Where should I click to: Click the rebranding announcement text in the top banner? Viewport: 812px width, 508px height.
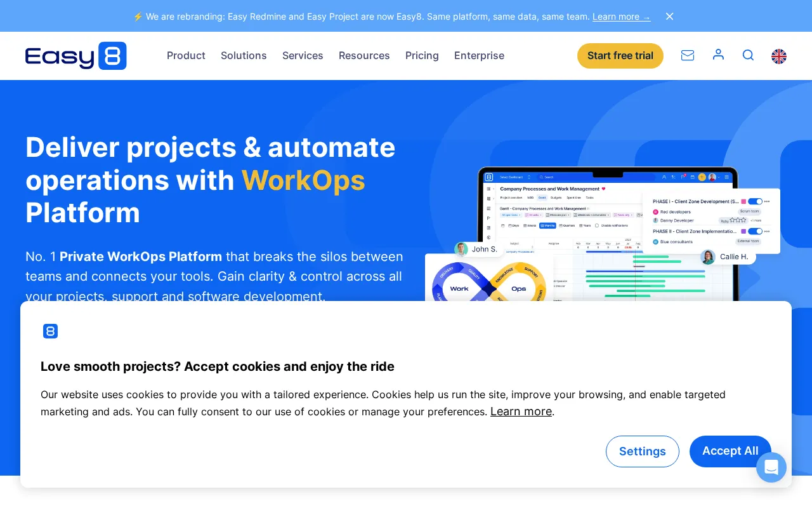click(368, 17)
